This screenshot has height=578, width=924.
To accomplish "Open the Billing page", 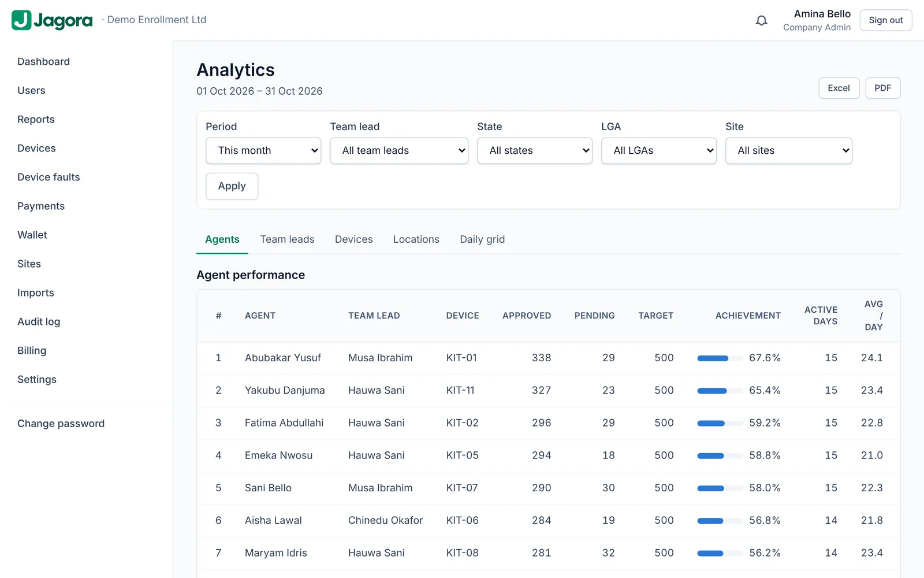I will (32, 351).
